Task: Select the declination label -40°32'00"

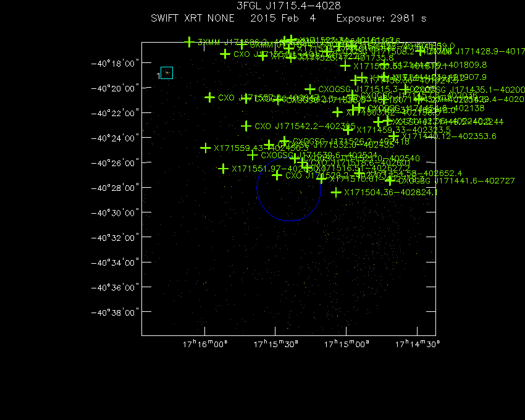Action: pos(115,237)
